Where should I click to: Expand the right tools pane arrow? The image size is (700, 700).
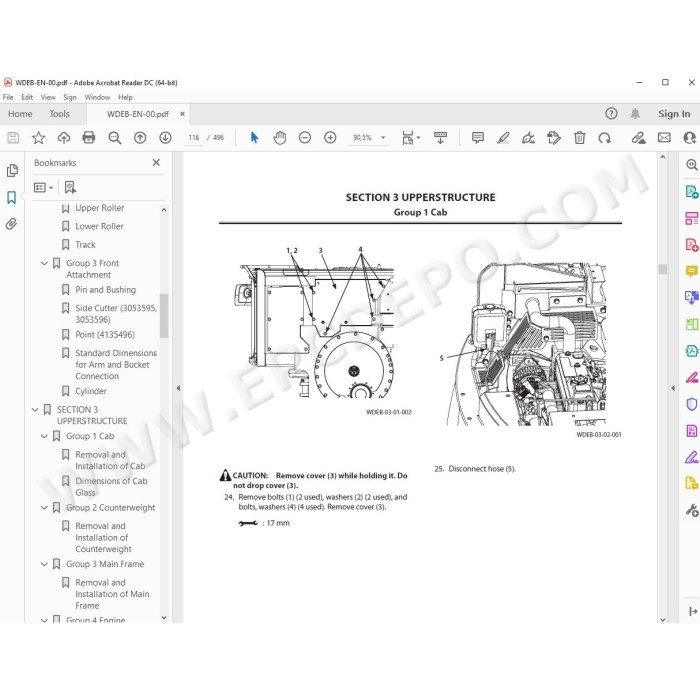click(x=673, y=388)
